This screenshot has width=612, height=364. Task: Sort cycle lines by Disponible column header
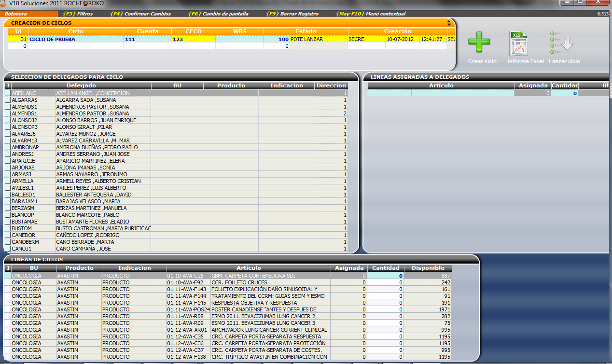[428, 268]
